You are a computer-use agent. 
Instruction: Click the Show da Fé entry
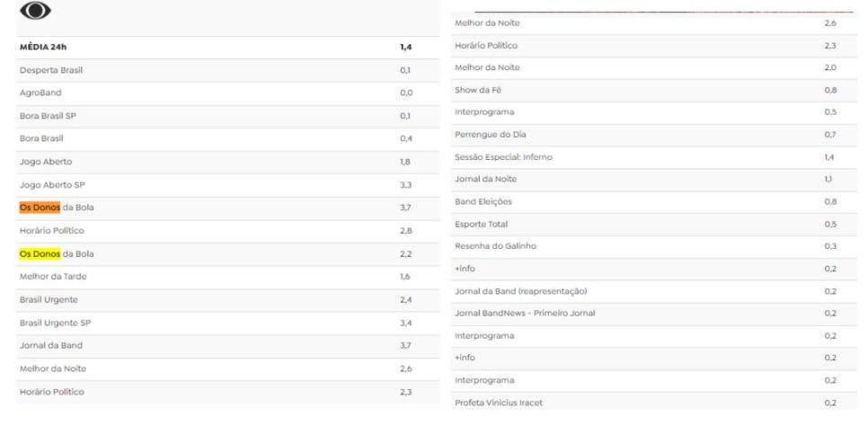pos(654,90)
